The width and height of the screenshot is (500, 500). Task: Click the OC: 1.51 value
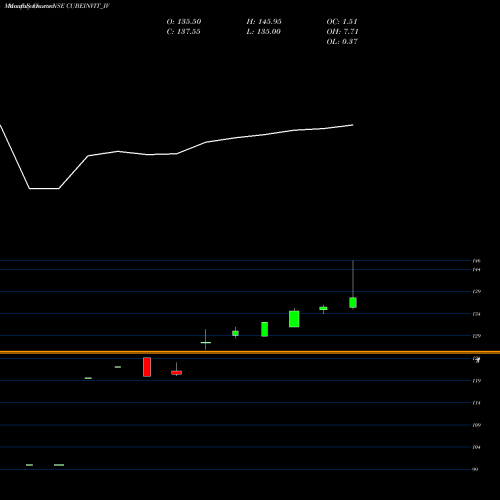click(342, 22)
